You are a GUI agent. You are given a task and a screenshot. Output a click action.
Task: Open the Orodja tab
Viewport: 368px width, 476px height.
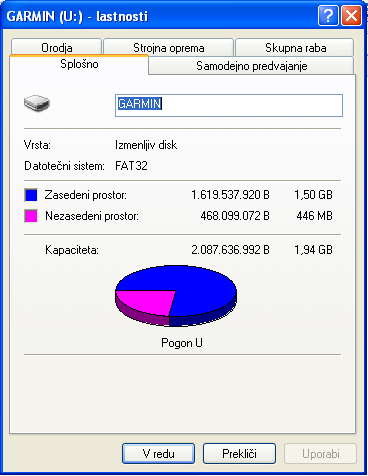(56, 47)
